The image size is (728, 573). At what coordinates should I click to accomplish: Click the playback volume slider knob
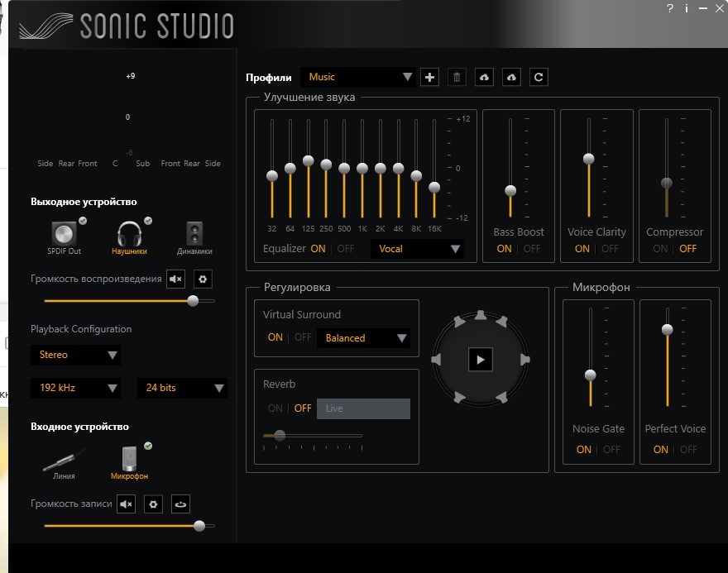pyautogui.click(x=193, y=301)
